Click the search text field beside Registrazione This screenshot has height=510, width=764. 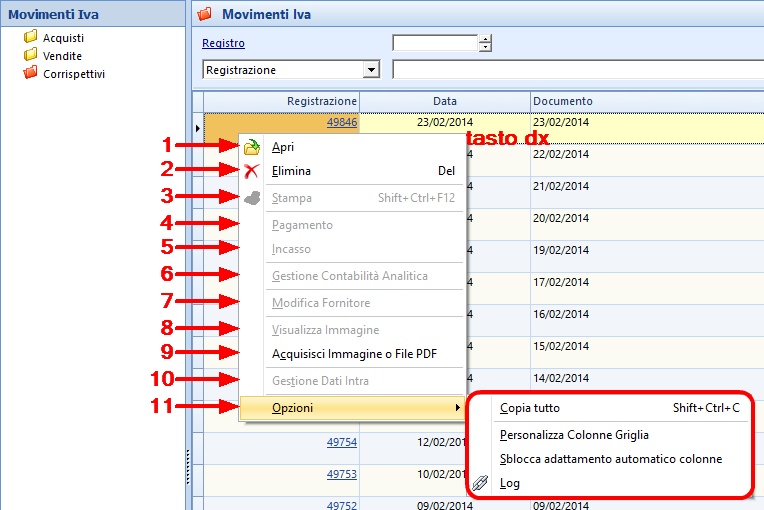coord(577,70)
